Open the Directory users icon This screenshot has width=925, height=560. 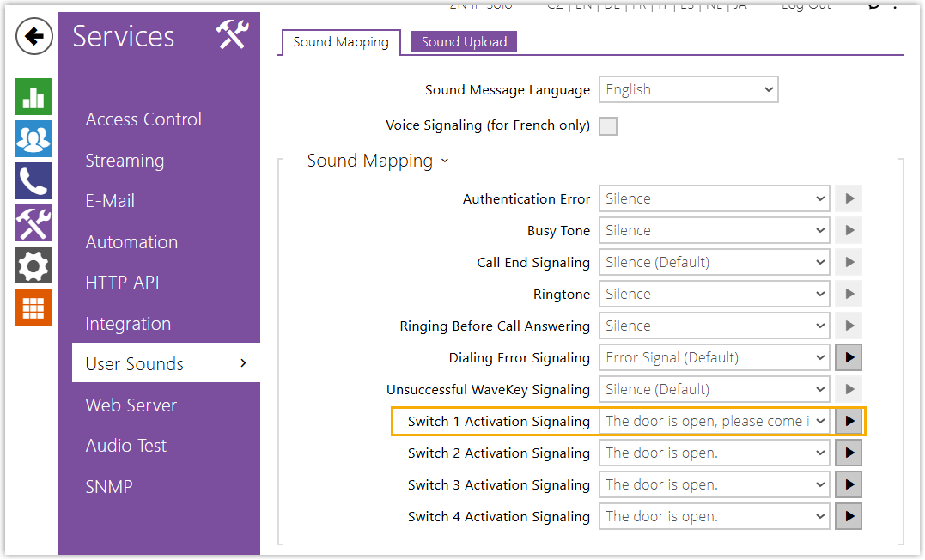33,138
